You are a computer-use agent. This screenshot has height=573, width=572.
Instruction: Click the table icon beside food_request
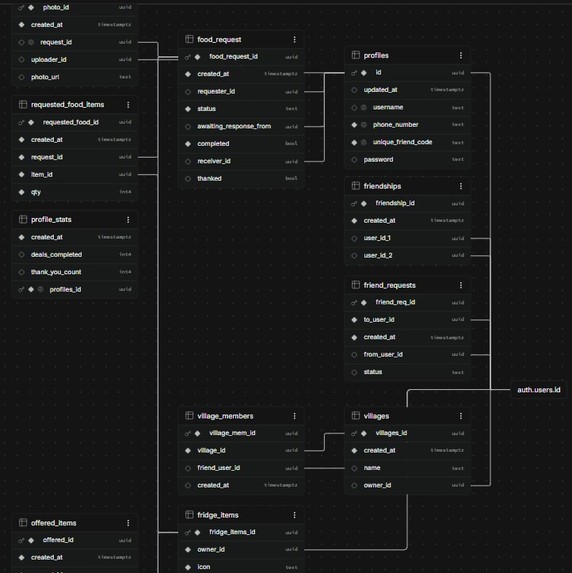pos(189,39)
